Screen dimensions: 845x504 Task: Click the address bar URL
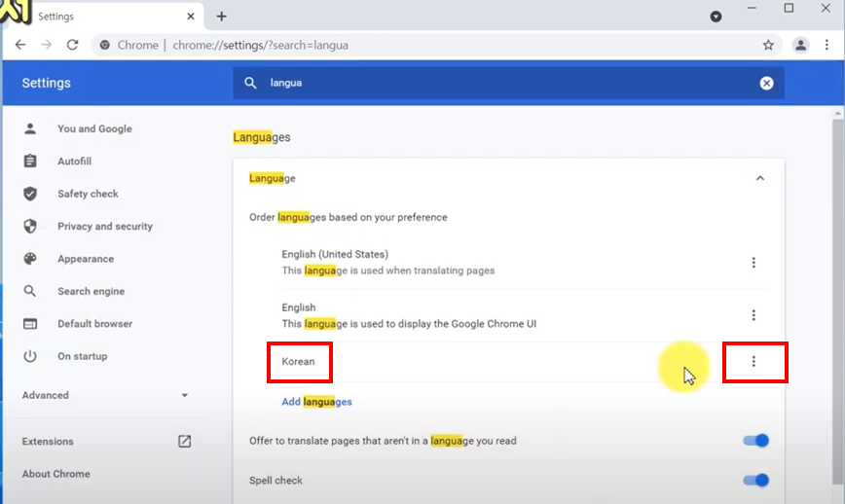click(260, 45)
